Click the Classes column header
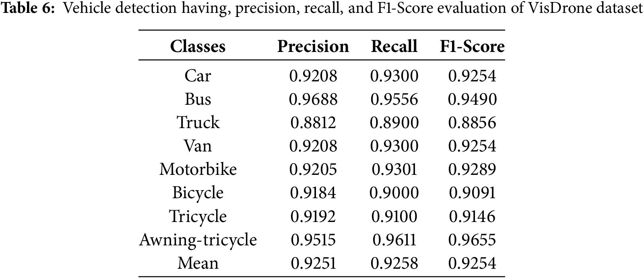644x278 pixels. [x=198, y=46]
